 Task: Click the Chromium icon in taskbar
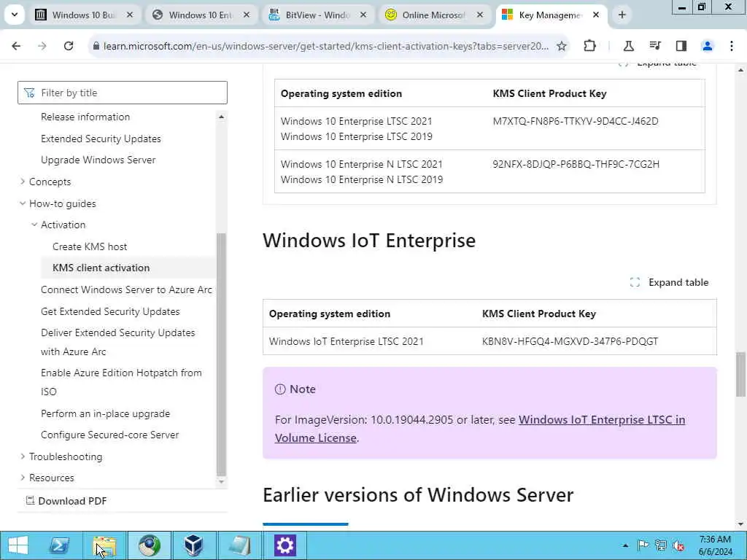(x=149, y=545)
